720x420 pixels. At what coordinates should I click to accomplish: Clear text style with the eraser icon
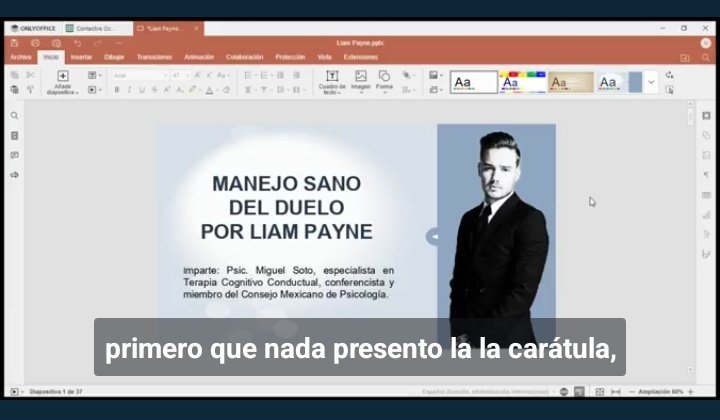[226, 90]
